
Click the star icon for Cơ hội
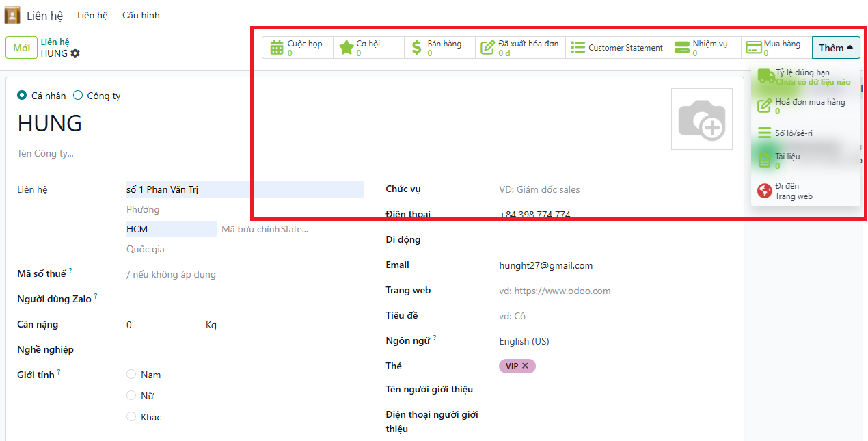click(347, 48)
